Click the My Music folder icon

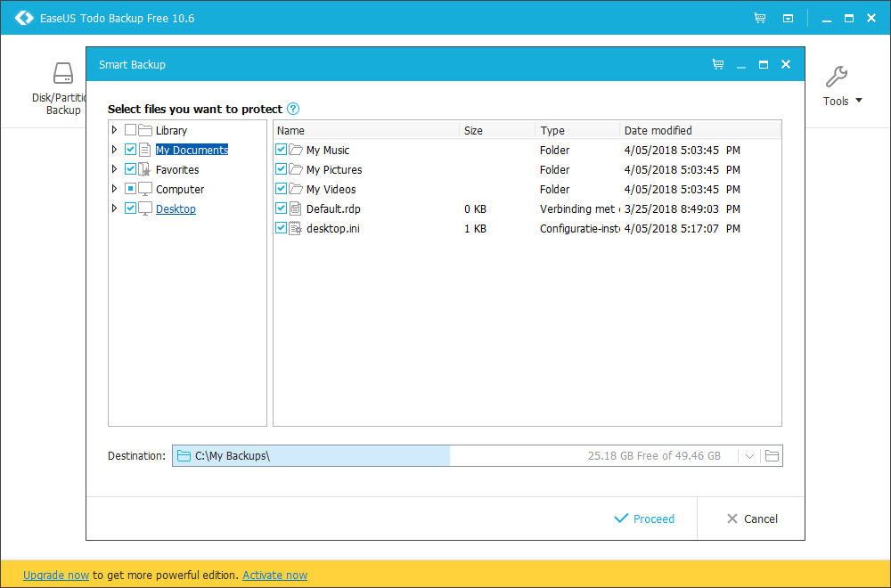pos(296,150)
